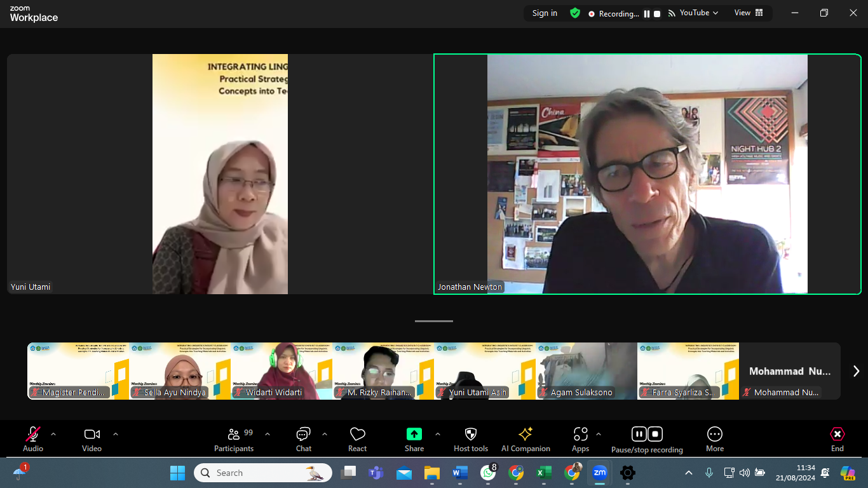This screenshot has height=488, width=868.
Task: Open the View layout menu
Action: tap(749, 13)
